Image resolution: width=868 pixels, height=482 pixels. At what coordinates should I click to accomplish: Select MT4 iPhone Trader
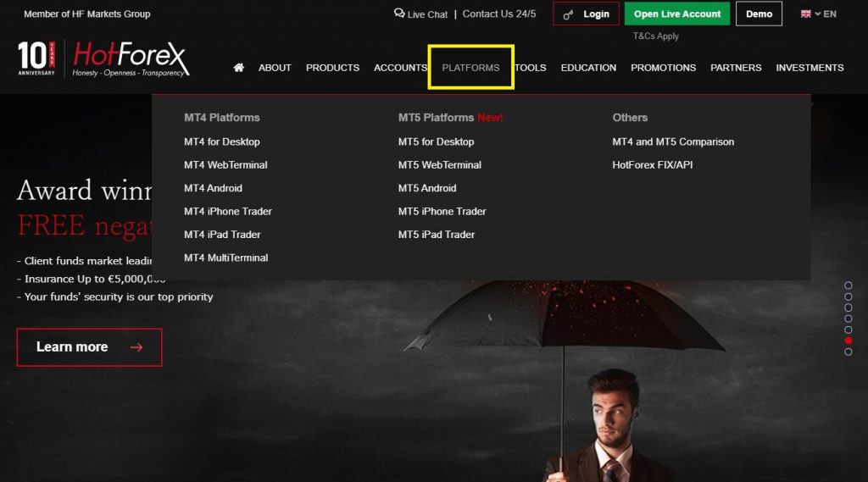coord(228,212)
